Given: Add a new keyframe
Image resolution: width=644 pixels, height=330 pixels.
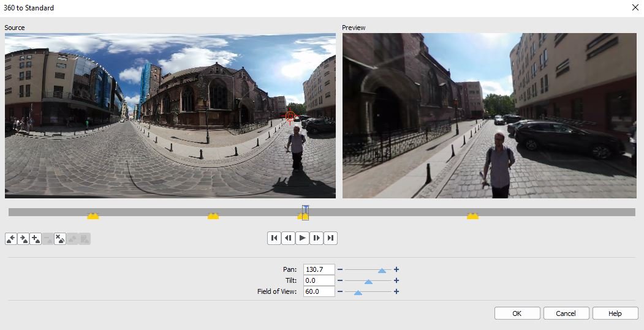Looking at the screenshot, I should pos(36,239).
